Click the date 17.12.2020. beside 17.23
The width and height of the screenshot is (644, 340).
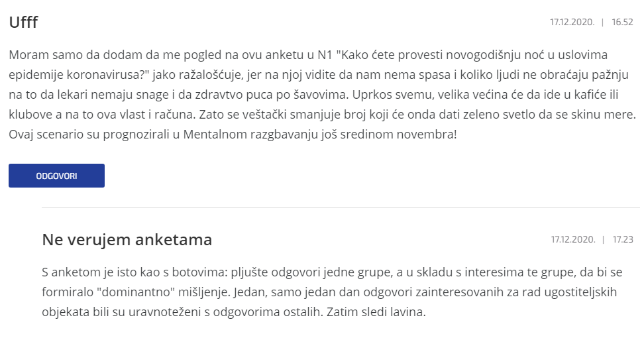[x=573, y=239]
